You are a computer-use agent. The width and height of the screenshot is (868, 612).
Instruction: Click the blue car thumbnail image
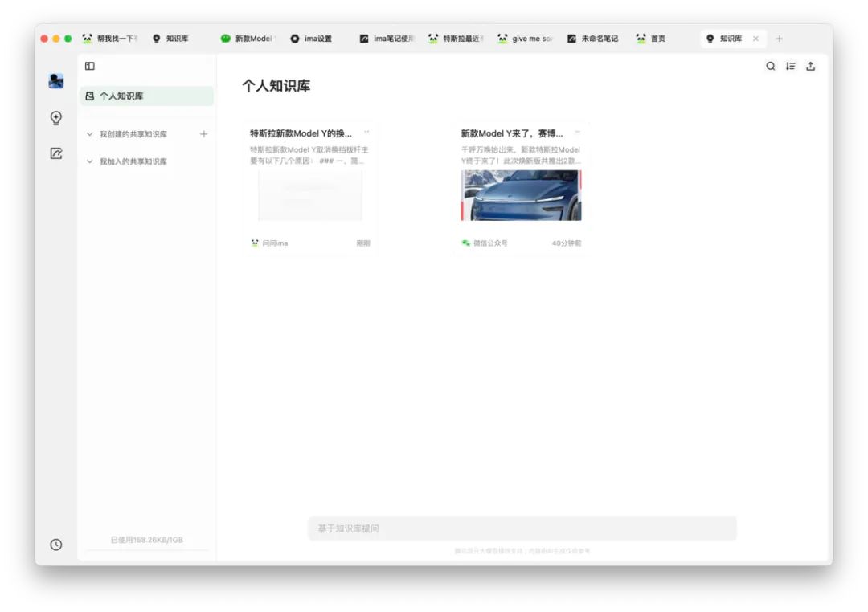(521, 195)
